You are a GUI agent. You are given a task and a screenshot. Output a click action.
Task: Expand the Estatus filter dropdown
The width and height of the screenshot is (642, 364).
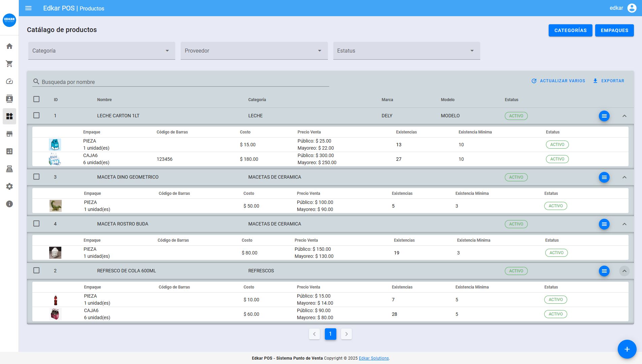pyautogui.click(x=406, y=51)
